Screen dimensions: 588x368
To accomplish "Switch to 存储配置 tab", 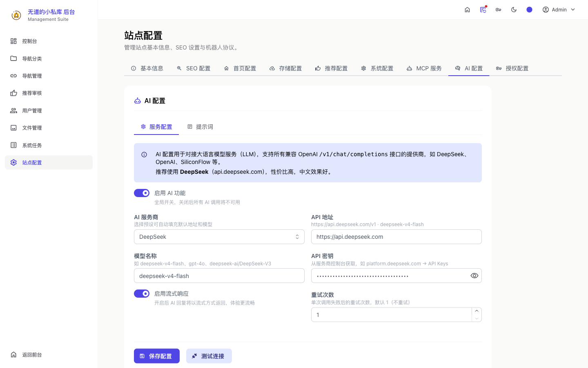I will coord(286,68).
